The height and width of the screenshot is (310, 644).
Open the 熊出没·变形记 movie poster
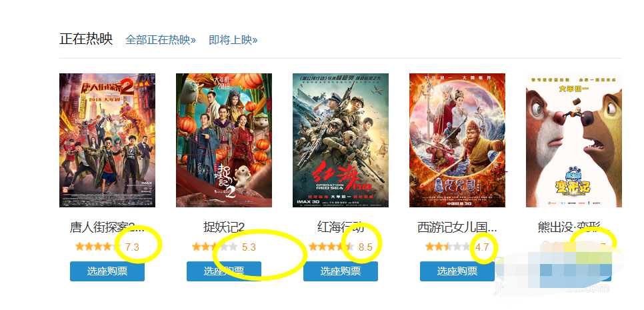pyautogui.click(x=574, y=141)
